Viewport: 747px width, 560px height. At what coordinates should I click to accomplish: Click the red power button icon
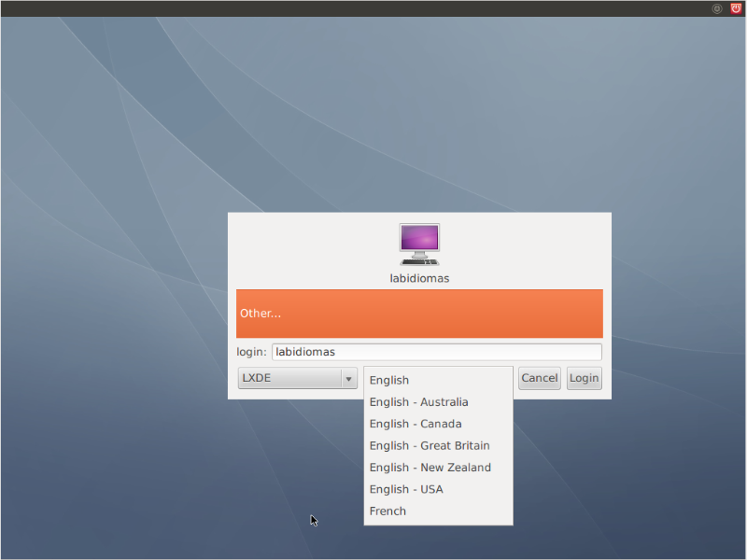pos(735,8)
